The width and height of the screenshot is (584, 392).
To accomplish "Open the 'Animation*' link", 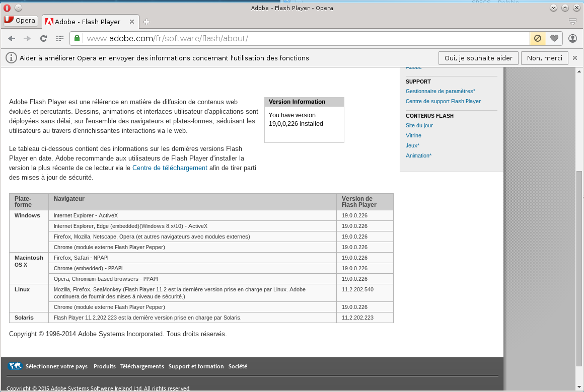I will point(419,155).
